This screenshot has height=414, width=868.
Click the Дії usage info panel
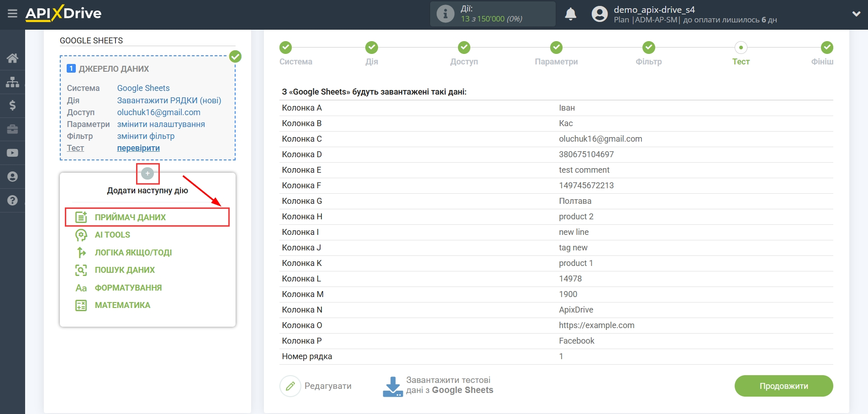(x=492, y=14)
